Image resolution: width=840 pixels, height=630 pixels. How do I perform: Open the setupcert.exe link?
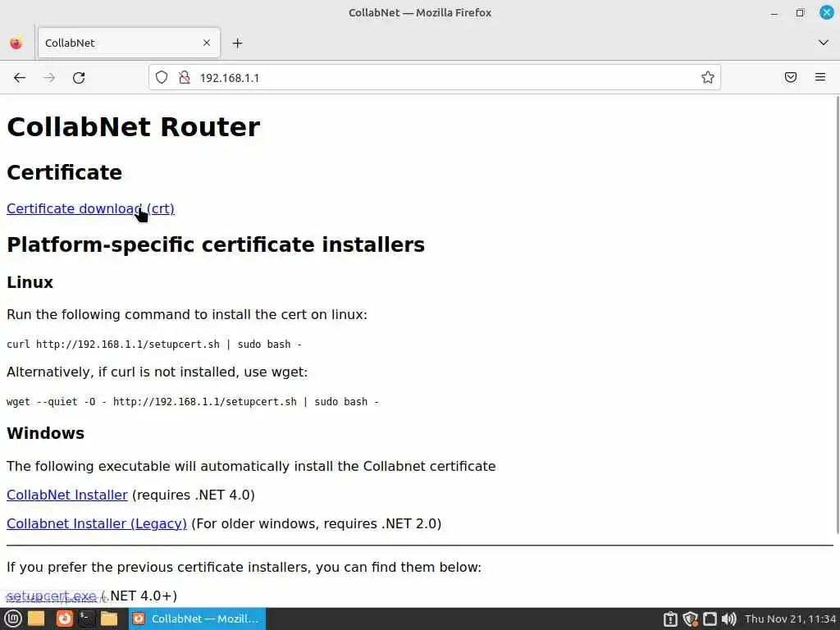[52, 596]
